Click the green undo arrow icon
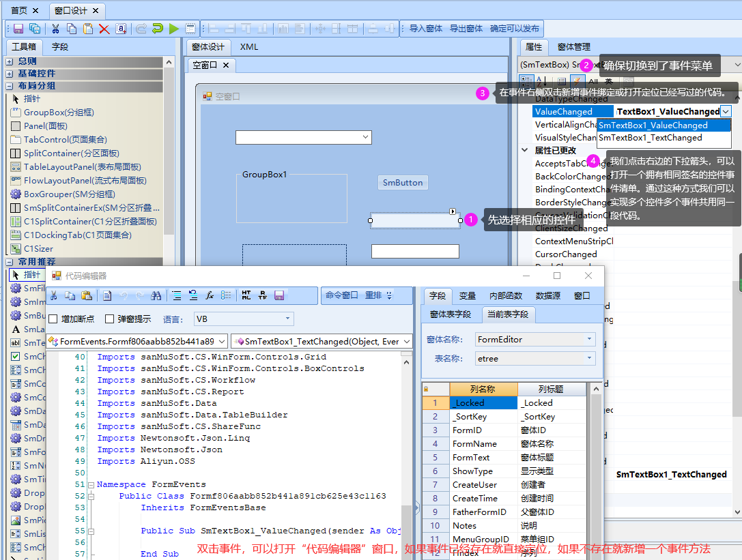 tap(158, 29)
